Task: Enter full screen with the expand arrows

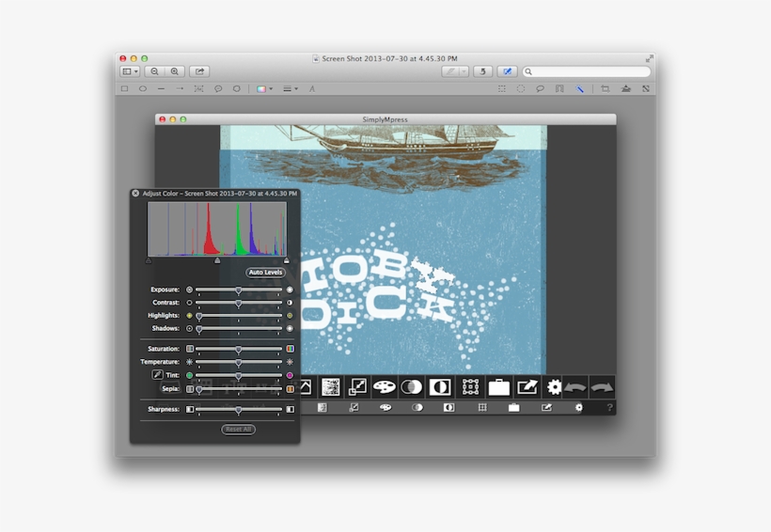Action: point(649,58)
